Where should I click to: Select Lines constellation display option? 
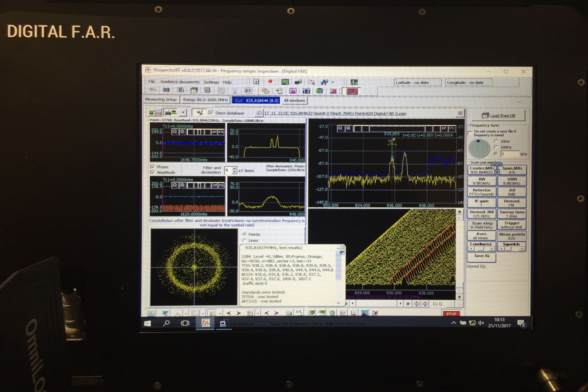coord(245,240)
